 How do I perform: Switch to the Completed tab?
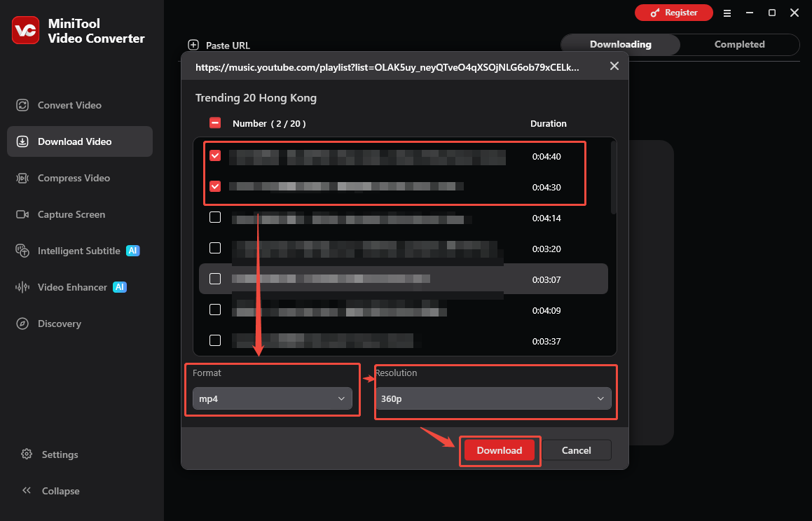pyautogui.click(x=740, y=45)
